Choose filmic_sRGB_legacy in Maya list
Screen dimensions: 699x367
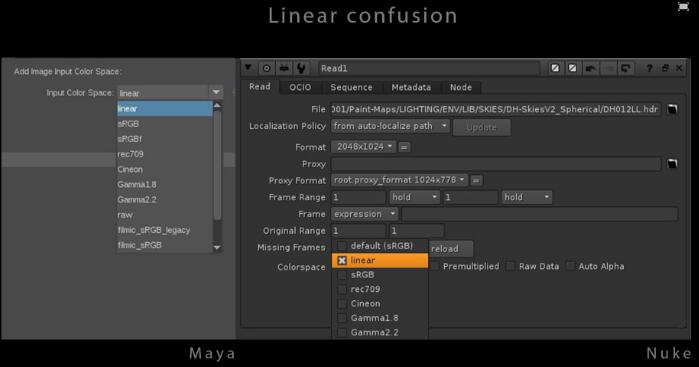click(x=164, y=230)
